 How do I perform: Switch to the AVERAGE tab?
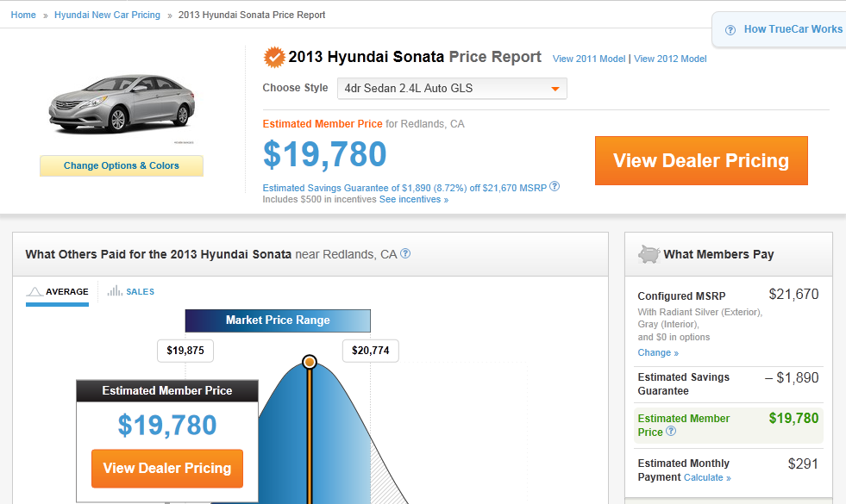[57, 292]
